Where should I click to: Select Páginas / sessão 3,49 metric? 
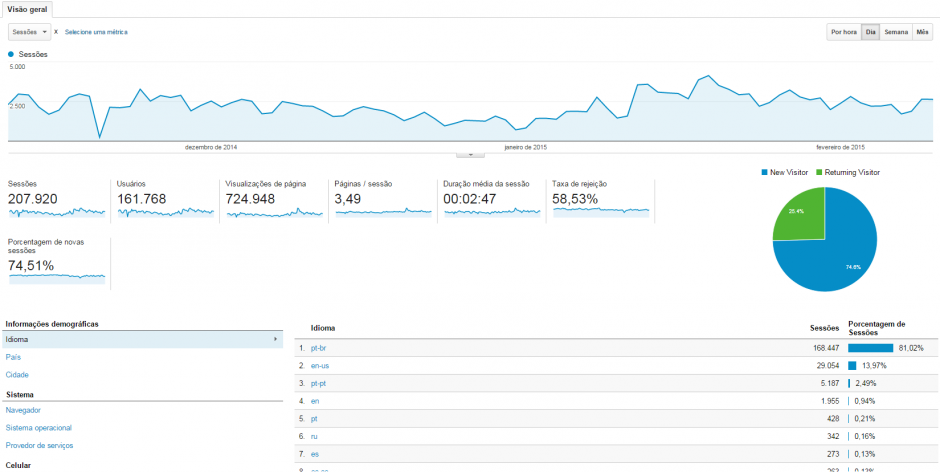384,200
